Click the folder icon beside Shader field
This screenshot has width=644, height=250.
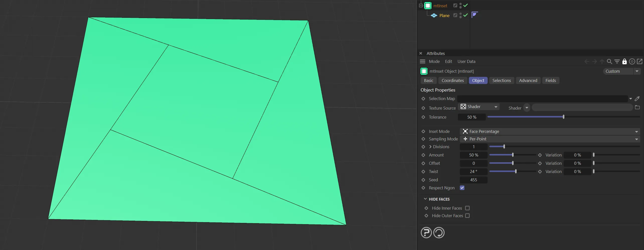tap(637, 108)
